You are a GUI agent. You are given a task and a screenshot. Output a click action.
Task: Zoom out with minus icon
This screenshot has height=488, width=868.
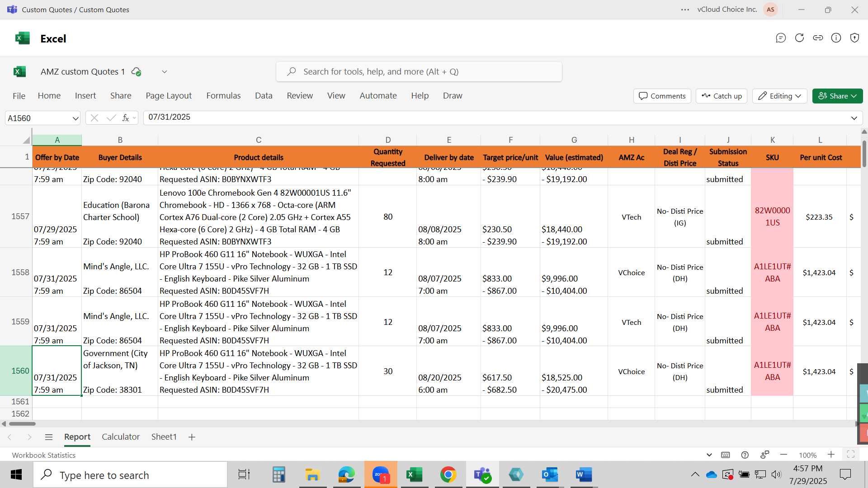point(784,455)
